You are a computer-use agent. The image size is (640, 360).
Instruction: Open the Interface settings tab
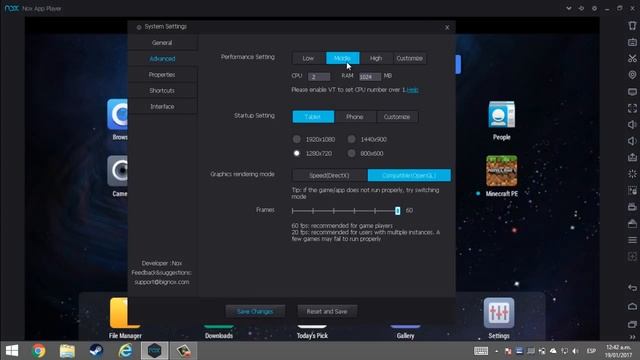(162, 107)
